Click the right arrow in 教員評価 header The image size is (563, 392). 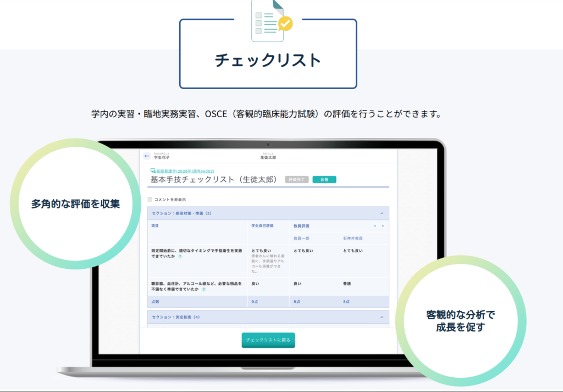(383, 226)
